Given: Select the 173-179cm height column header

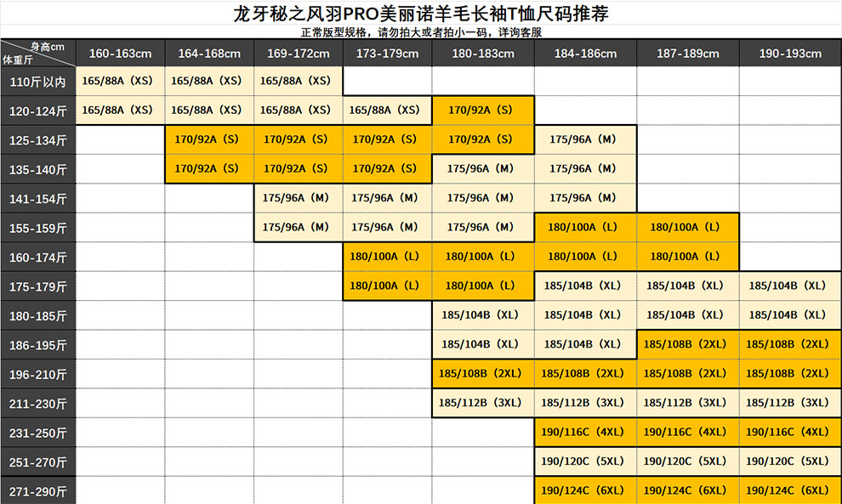Looking at the screenshot, I should pyautogui.click(x=387, y=54).
